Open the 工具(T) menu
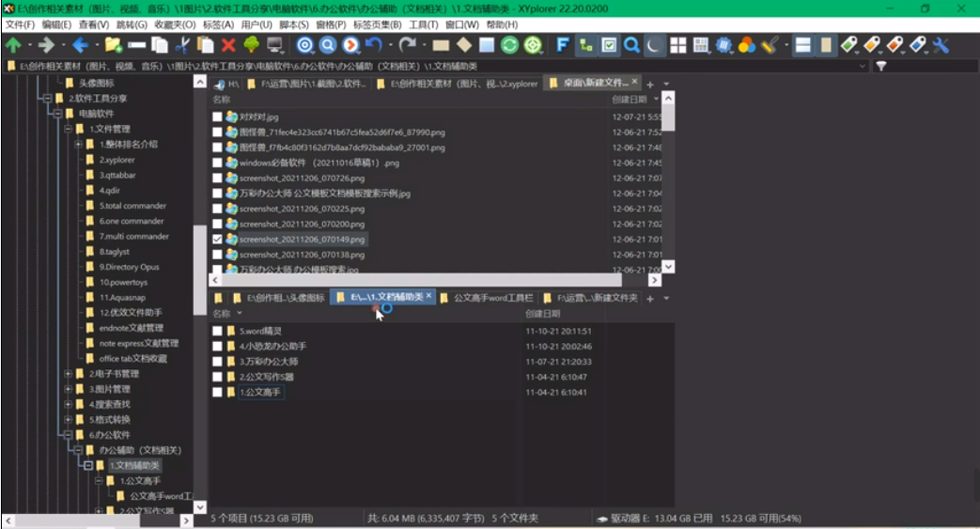 click(423, 24)
